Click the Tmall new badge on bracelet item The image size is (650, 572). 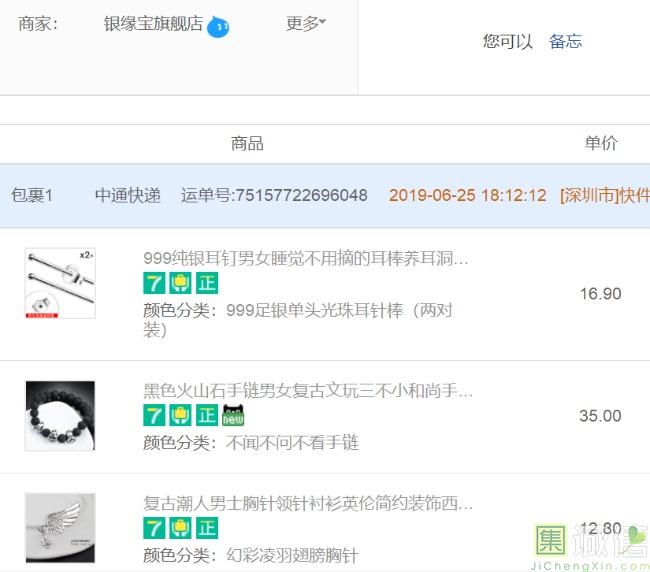point(233,415)
